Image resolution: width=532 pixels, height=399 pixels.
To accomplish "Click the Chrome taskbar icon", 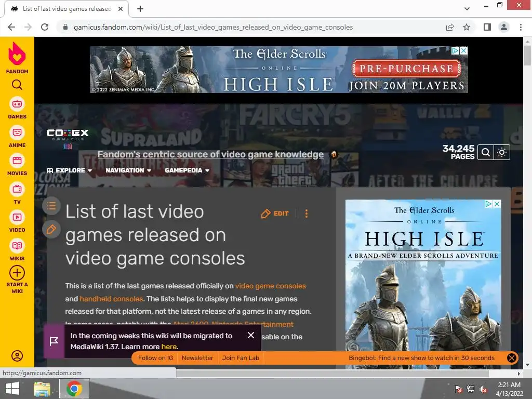I will pyautogui.click(x=74, y=389).
